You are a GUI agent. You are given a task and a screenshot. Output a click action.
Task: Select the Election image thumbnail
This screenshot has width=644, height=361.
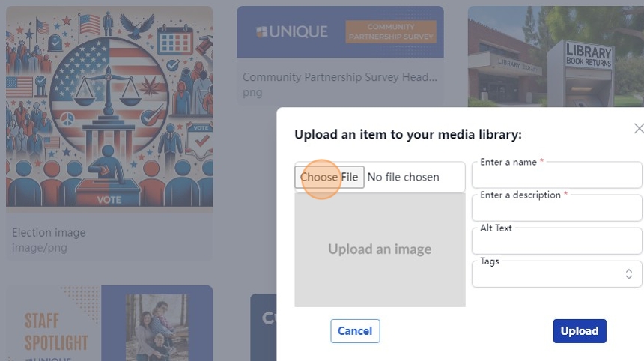109,109
